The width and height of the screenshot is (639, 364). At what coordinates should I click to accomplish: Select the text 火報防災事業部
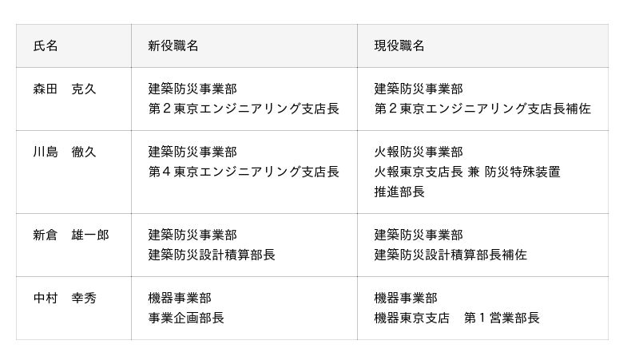coord(419,152)
